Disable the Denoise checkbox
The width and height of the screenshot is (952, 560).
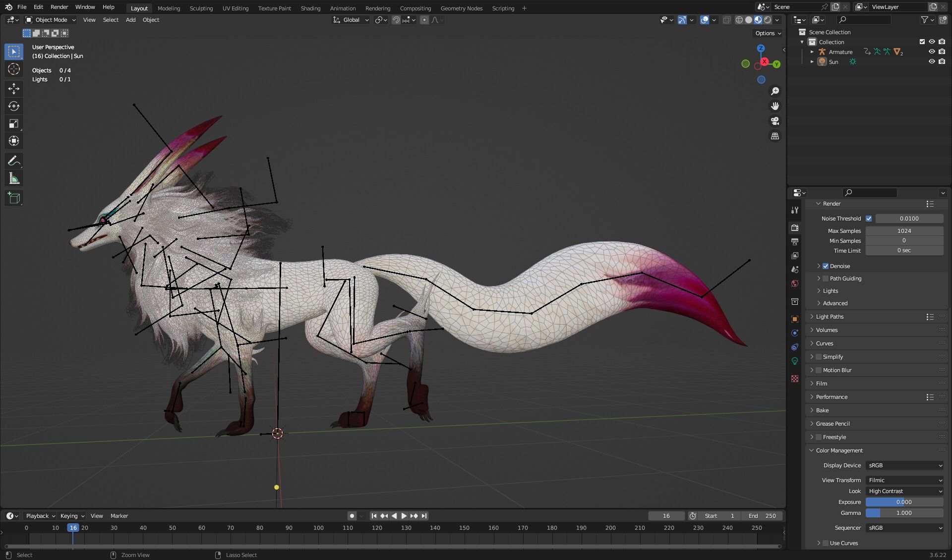coord(826,266)
